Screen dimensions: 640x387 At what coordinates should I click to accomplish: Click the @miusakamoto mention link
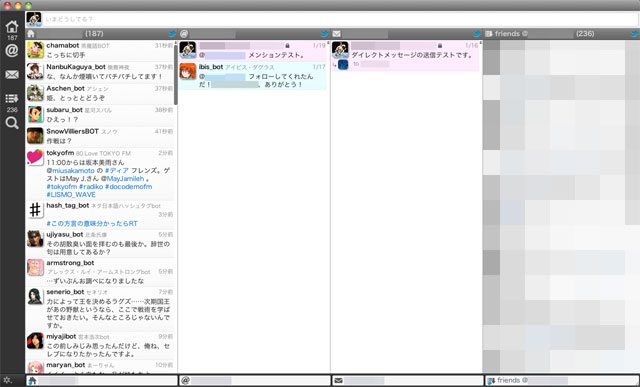tap(70, 171)
